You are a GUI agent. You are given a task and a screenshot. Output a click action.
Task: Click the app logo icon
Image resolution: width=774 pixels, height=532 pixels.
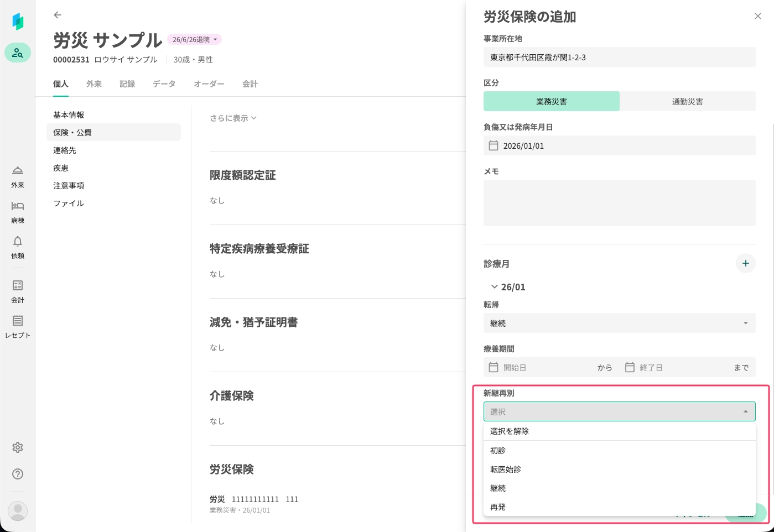click(18, 22)
